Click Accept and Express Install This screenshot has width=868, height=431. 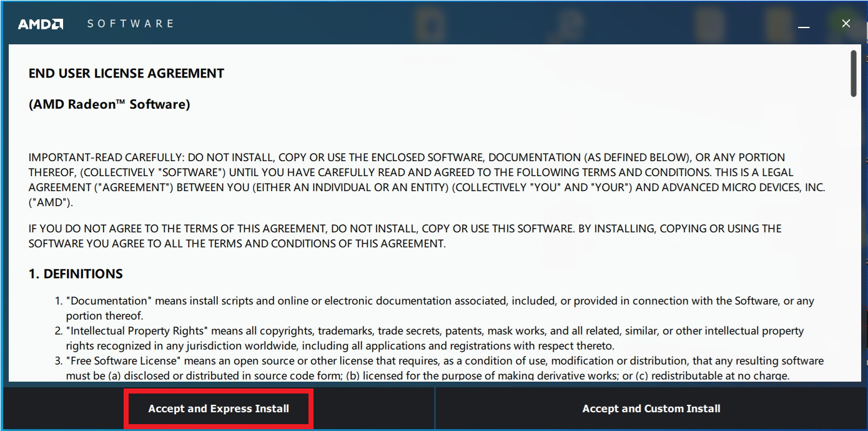click(x=219, y=409)
